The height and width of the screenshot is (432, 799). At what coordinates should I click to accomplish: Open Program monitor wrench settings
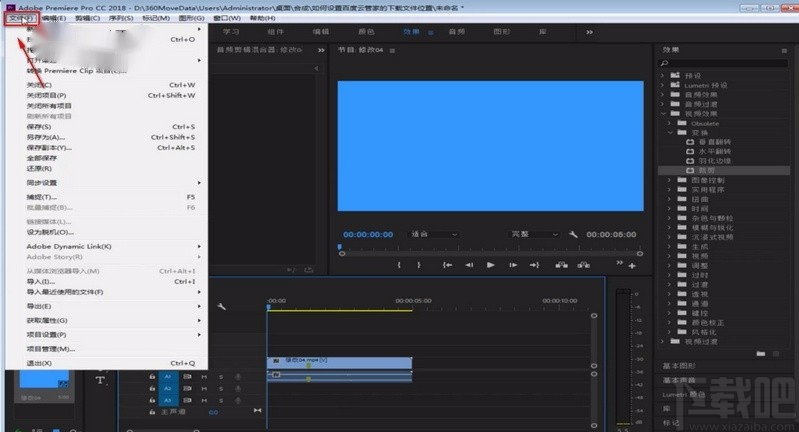tap(573, 234)
